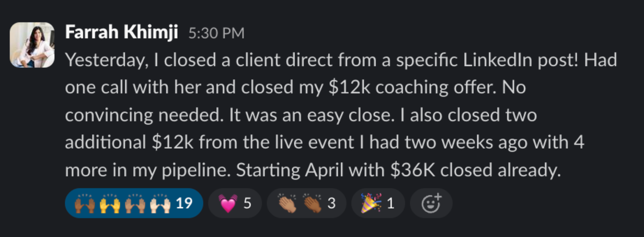The image size is (644, 237).
Task: Click the clapping reaction count of 3
Action: click(x=331, y=203)
